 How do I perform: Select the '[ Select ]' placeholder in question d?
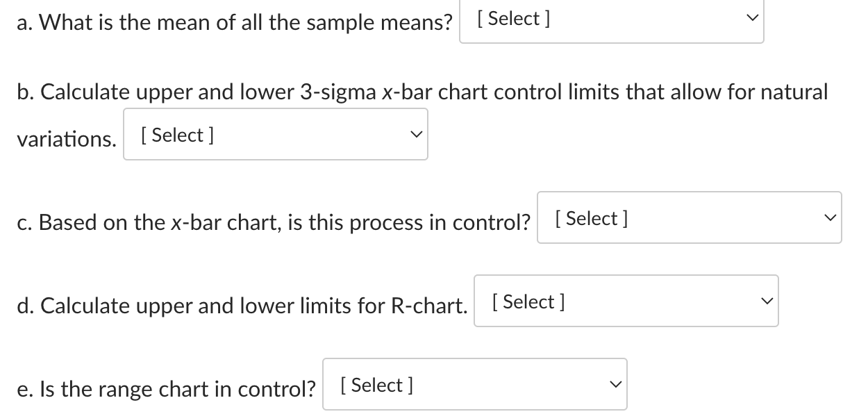tap(528, 301)
